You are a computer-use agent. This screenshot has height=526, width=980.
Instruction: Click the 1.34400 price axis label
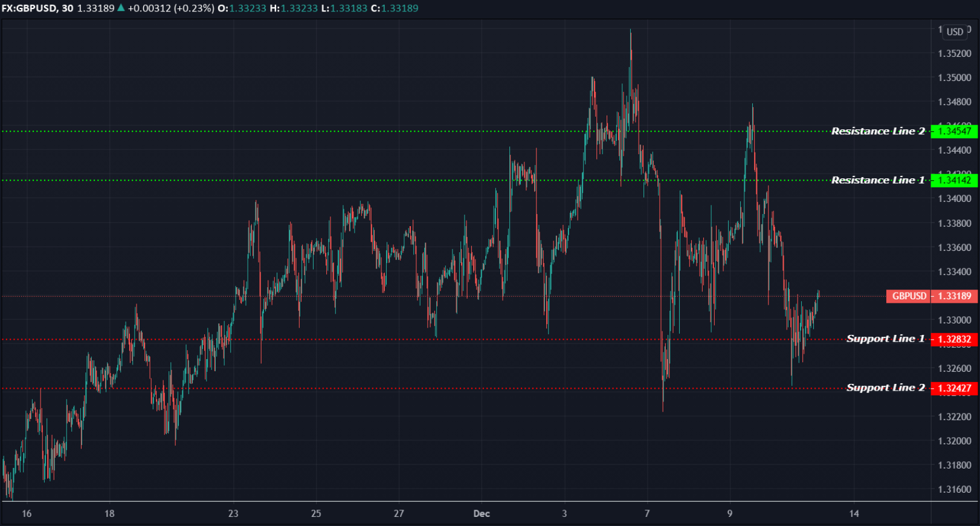pyautogui.click(x=955, y=150)
